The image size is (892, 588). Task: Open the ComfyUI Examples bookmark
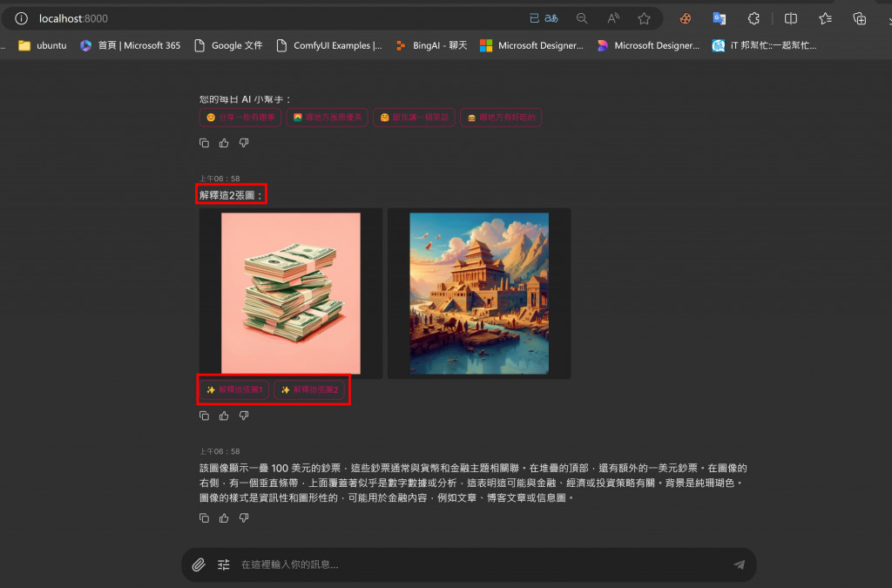tap(328, 45)
